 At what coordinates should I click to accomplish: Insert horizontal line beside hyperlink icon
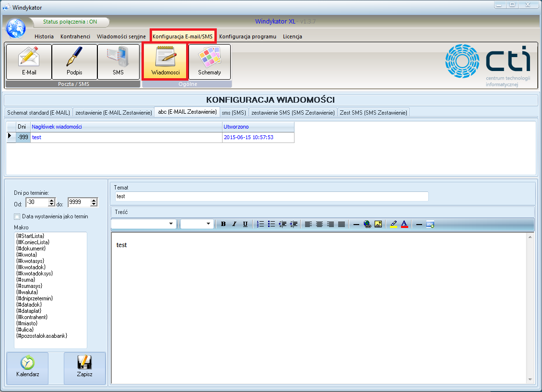356,225
